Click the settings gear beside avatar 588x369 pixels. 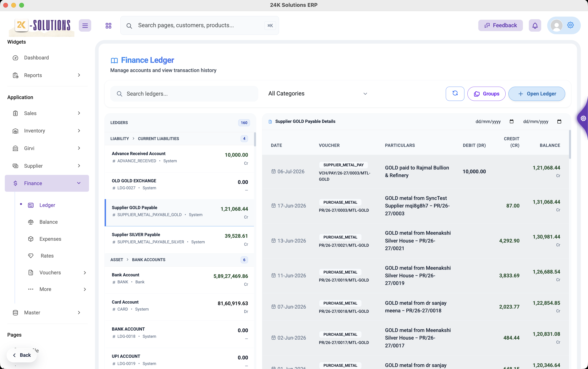(570, 25)
